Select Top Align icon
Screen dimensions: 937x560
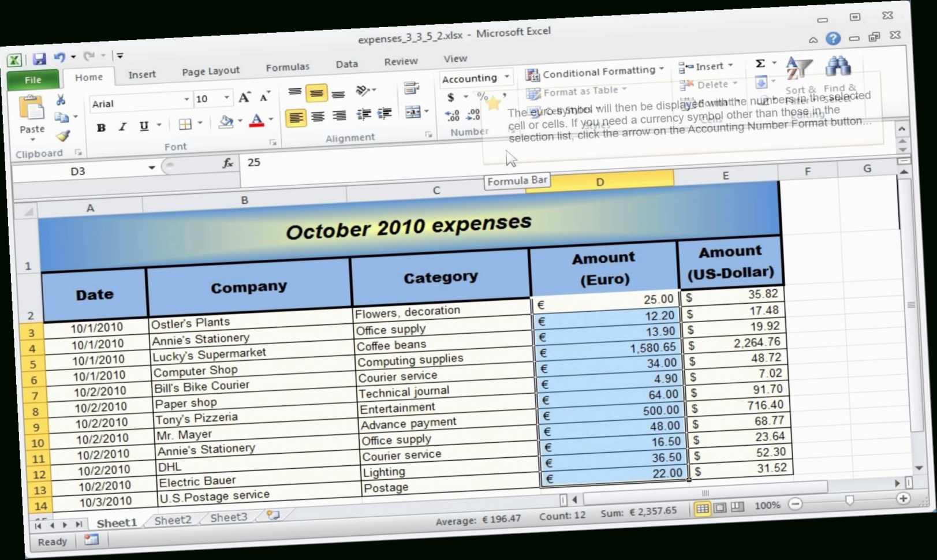pyautogui.click(x=294, y=92)
